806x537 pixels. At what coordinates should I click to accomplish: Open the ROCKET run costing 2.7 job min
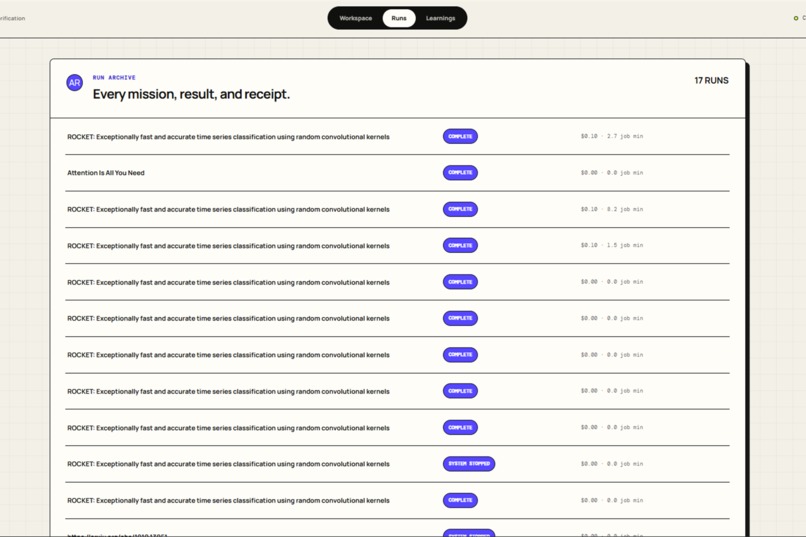pos(397,137)
